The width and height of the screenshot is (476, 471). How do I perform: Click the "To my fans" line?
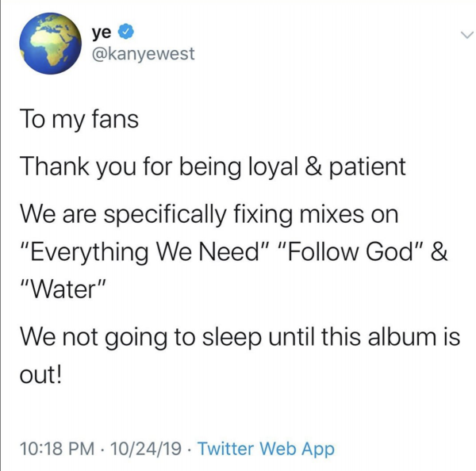click(x=79, y=120)
